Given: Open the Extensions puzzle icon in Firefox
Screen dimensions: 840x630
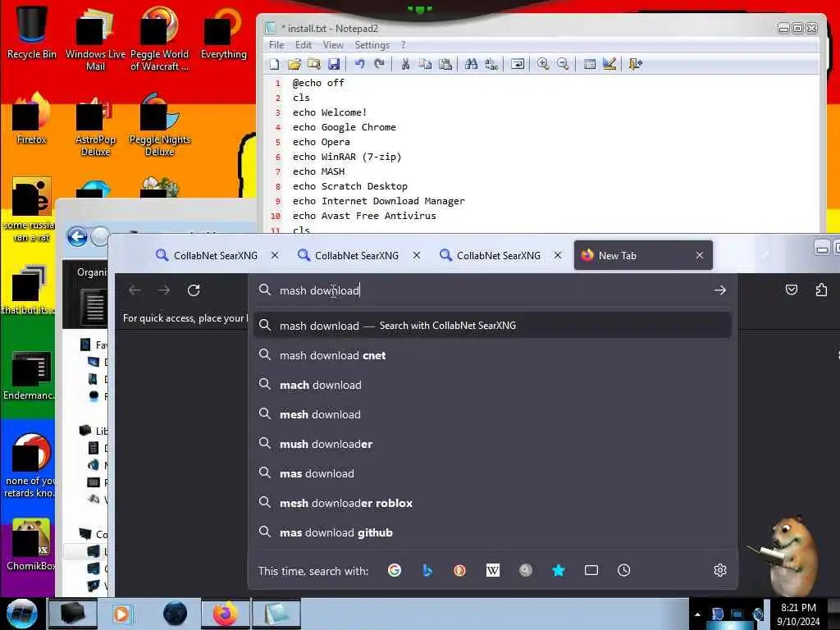Looking at the screenshot, I should (821, 290).
